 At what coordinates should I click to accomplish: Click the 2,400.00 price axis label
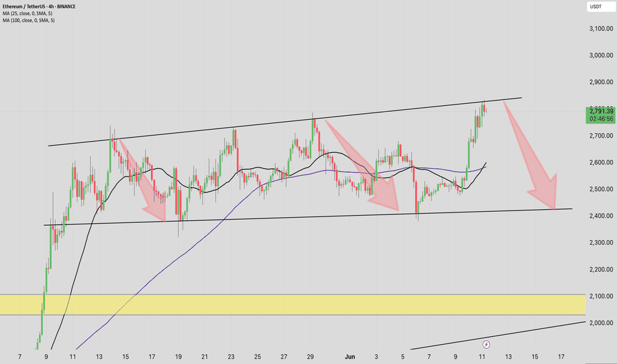click(601, 216)
